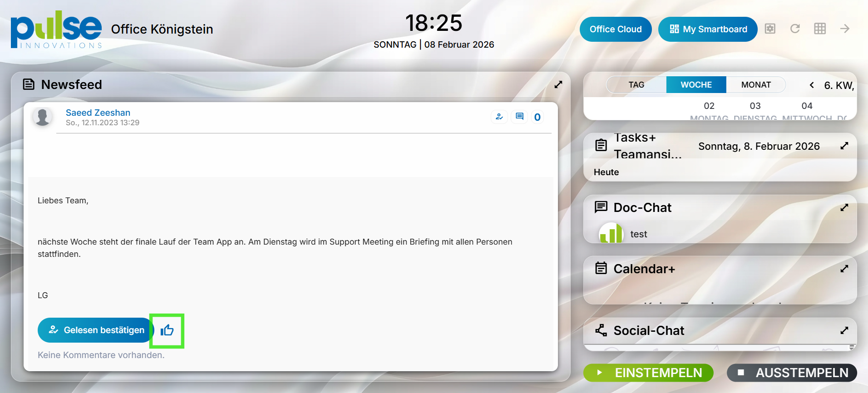Switch calendar to WOCHE view
Image resolution: width=868 pixels, height=393 pixels.
(696, 85)
